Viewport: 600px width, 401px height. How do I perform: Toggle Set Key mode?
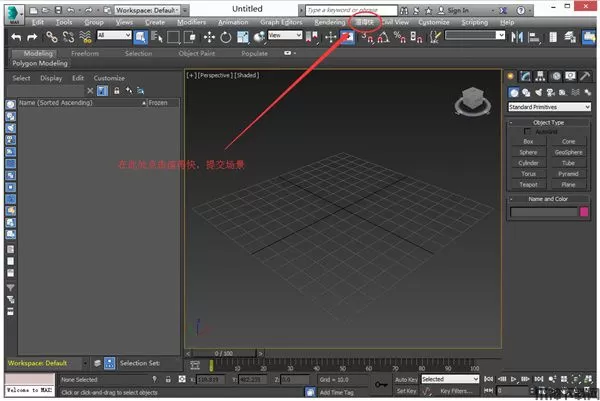[x=405, y=392]
